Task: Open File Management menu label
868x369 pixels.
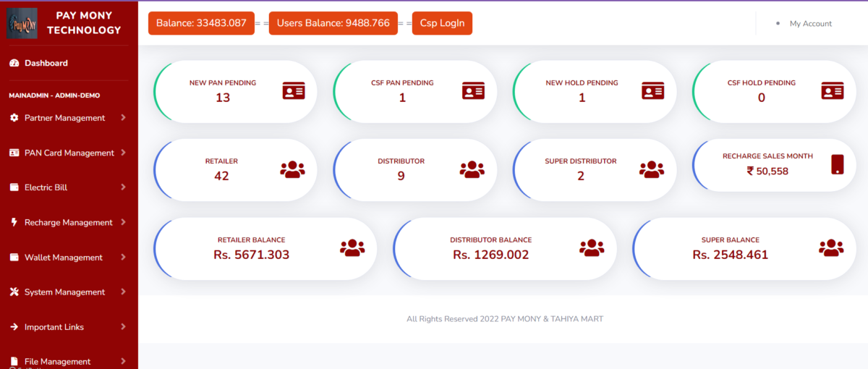Action: point(57,362)
